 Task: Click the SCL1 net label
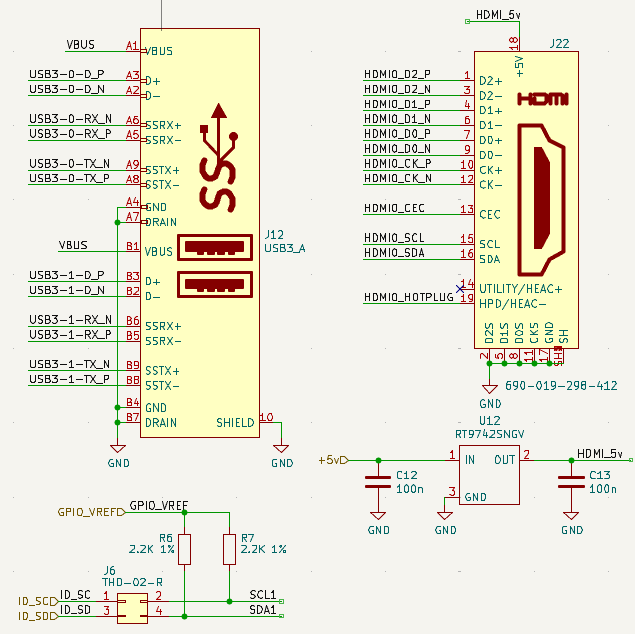[x=262, y=595]
